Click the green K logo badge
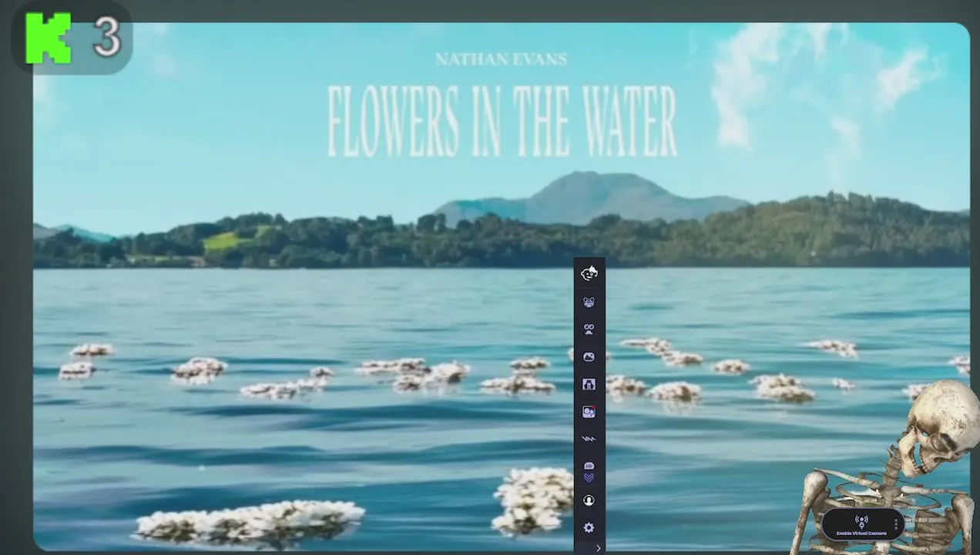Viewport: 980px width, 555px height. (x=48, y=37)
